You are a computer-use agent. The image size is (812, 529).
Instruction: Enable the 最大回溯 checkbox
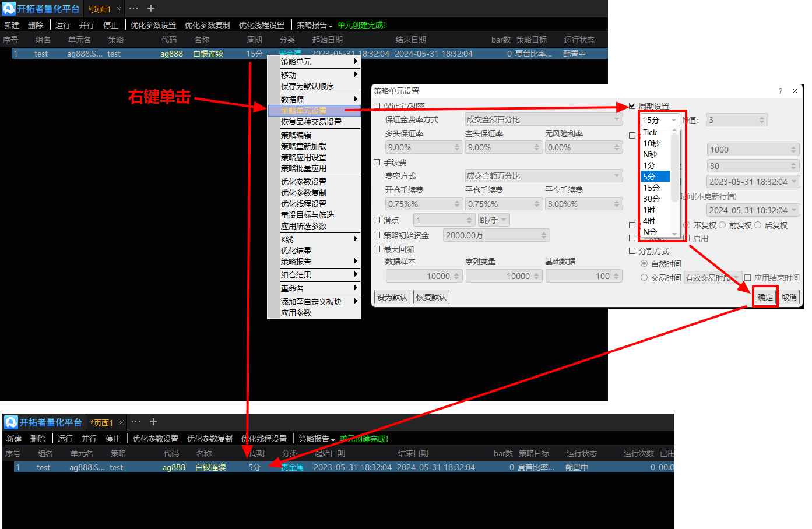click(x=377, y=249)
